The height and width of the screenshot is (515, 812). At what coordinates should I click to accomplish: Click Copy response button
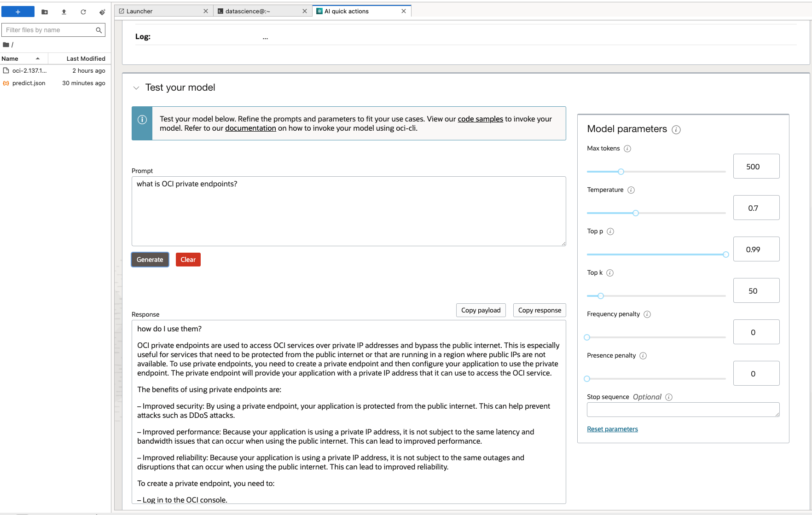539,310
